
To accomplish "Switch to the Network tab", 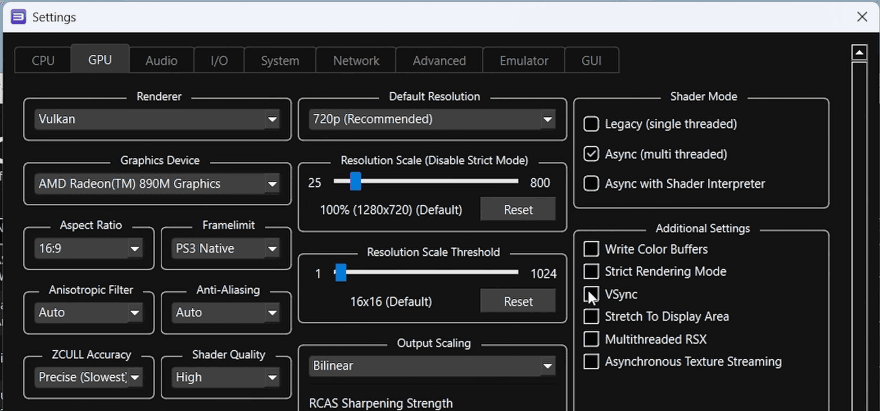I will [356, 61].
